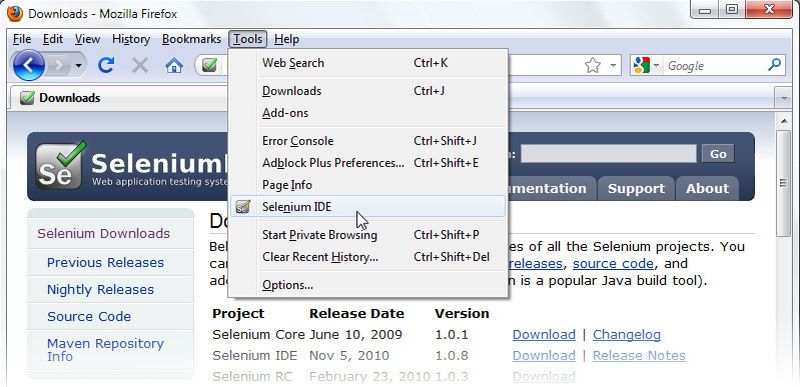View the Selenium Core Changelog
The height and width of the screenshot is (387, 800).
(627, 334)
